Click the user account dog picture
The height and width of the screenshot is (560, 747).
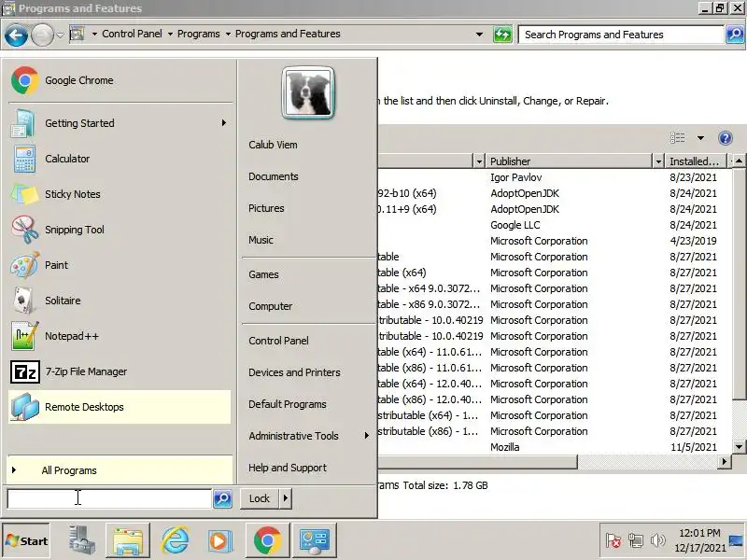pyautogui.click(x=308, y=92)
